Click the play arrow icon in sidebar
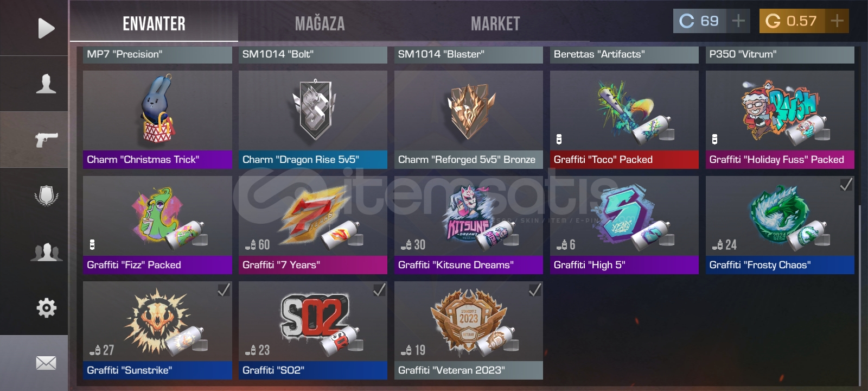The height and width of the screenshot is (391, 868). tap(46, 28)
